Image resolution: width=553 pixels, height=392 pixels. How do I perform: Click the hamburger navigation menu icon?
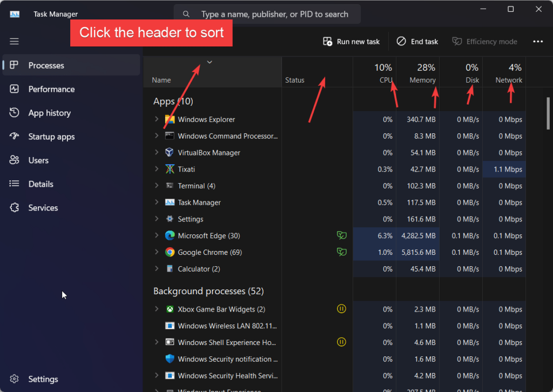pos(14,41)
